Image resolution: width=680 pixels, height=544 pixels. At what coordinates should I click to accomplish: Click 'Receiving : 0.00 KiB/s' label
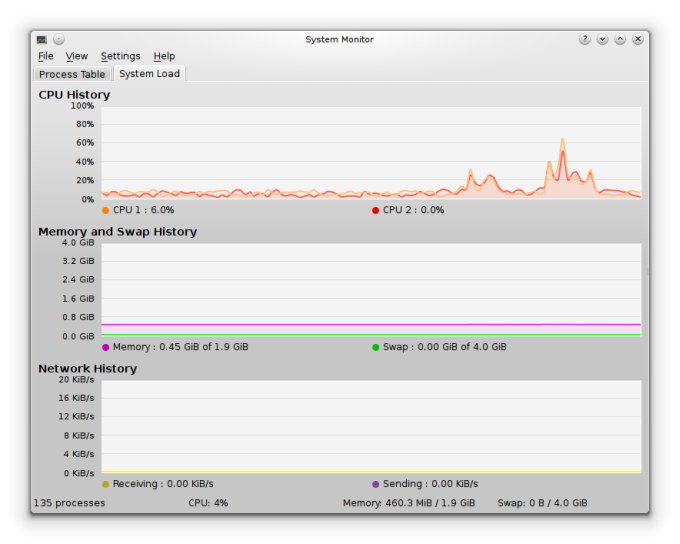click(x=163, y=484)
